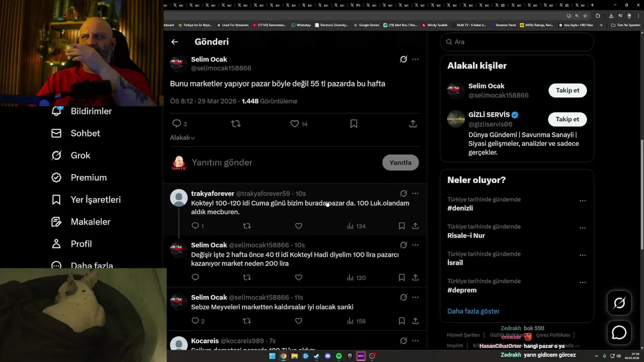Share trakyaforever's comment
The width and height of the screenshot is (644, 362).
(x=415, y=226)
